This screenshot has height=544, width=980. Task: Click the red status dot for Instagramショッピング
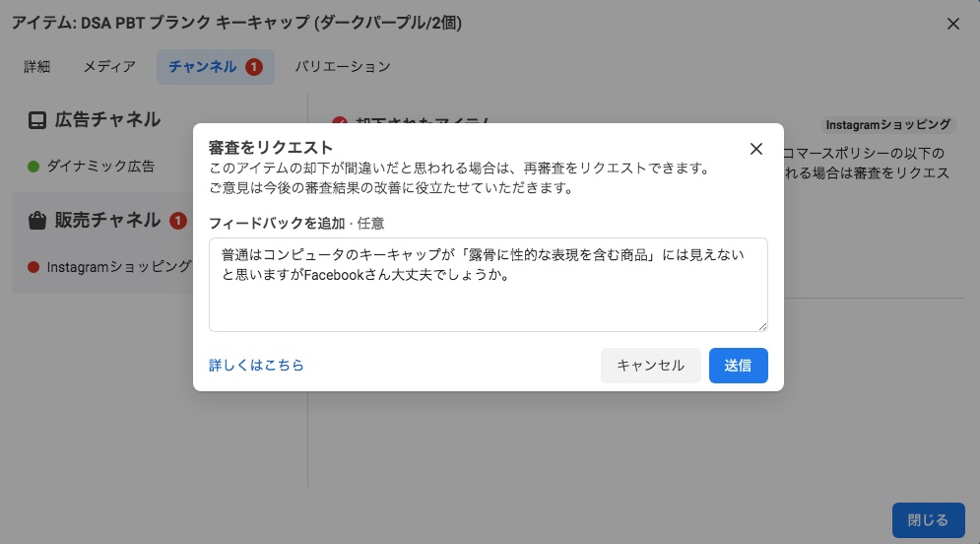pos(33,268)
